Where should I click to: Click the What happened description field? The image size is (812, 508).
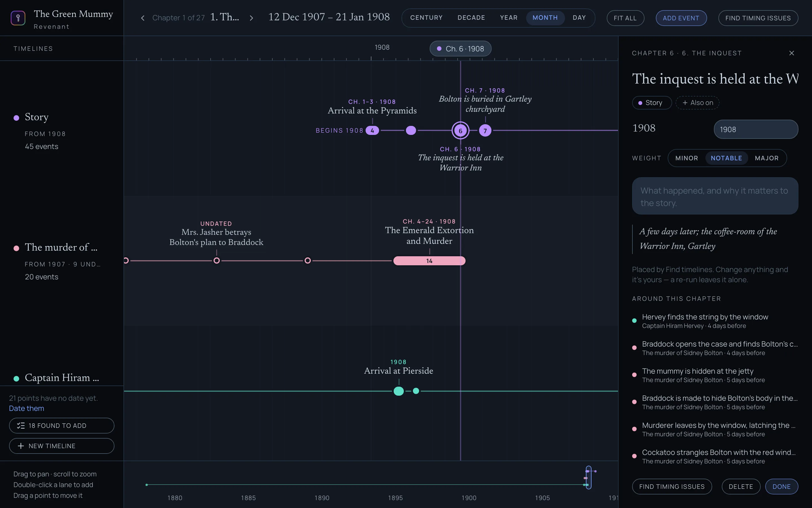[715, 196]
